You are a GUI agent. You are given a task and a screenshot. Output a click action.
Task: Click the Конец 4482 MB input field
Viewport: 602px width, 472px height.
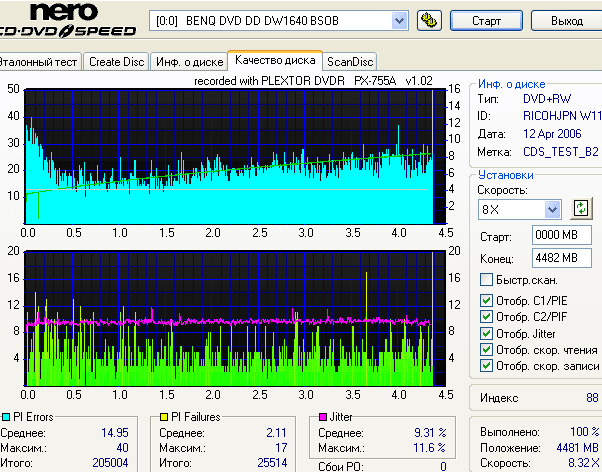561,258
